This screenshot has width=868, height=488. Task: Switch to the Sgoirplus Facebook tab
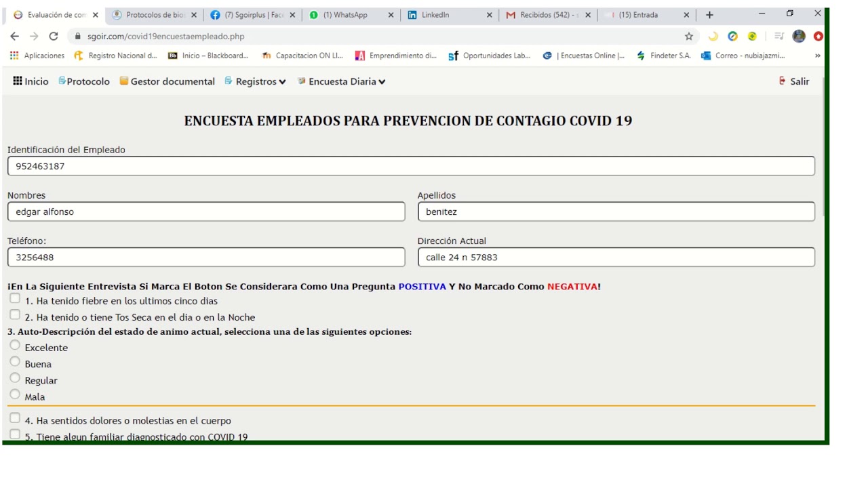click(x=252, y=15)
